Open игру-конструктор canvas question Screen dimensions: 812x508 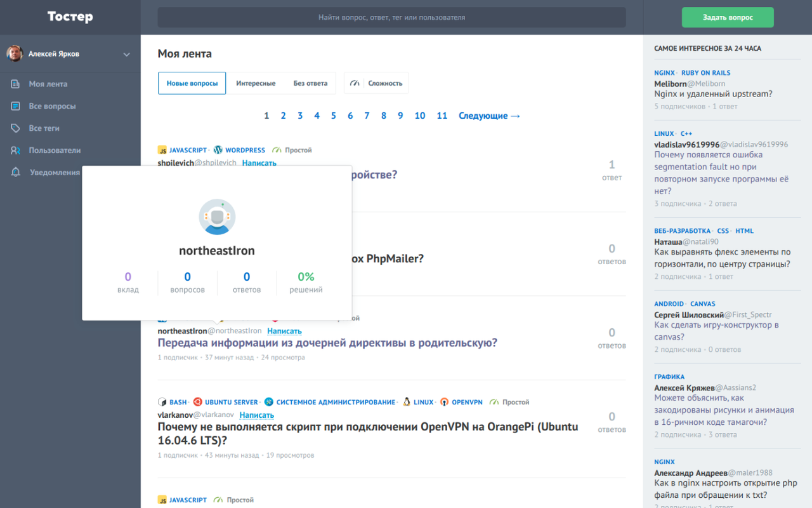click(x=716, y=331)
